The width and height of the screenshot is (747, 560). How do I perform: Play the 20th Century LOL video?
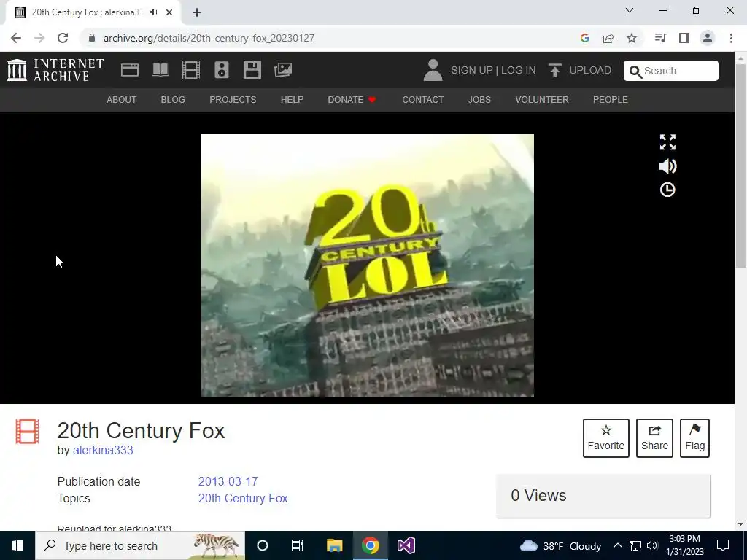click(368, 265)
